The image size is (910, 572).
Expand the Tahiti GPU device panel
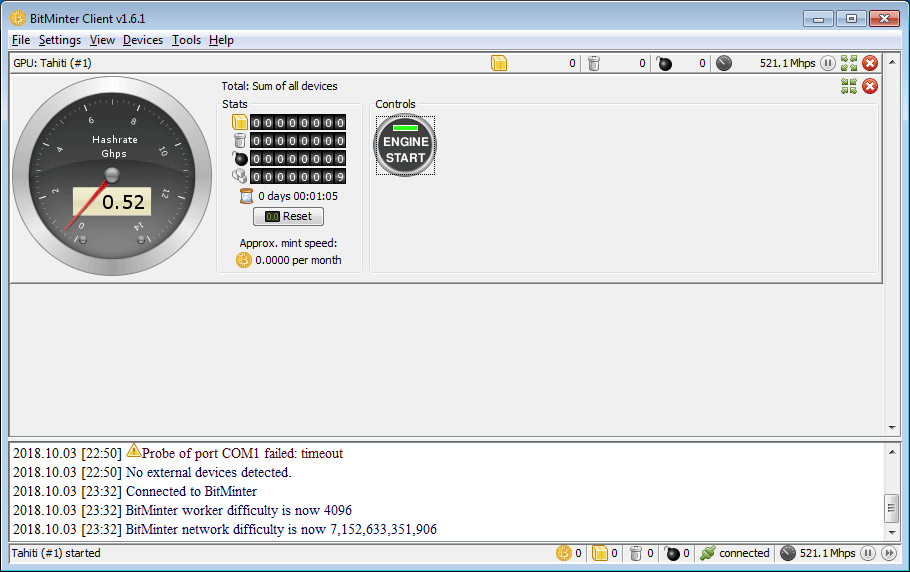849,63
